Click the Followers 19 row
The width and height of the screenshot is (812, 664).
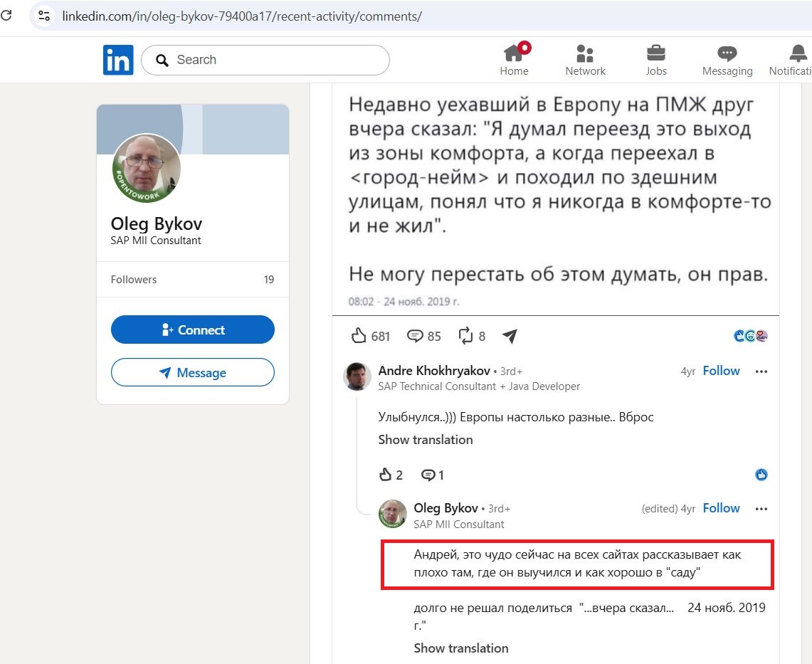pyautogui.click(x=193, y=280)
